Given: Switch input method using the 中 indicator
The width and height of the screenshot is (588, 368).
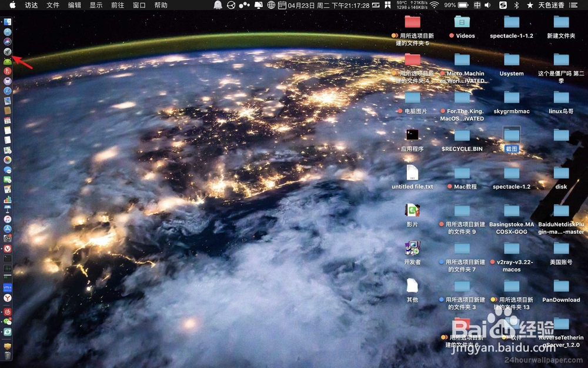Looking at the screenshot, I should pyautogui.click(x=476, y=6).
